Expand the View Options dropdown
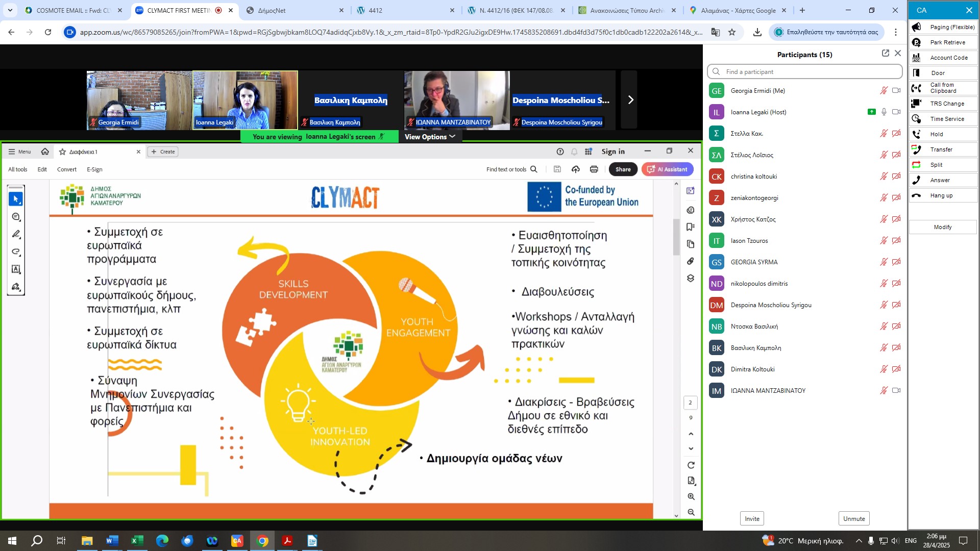The width and height of the screenshot is (980, 551). [x=430, y=137]
